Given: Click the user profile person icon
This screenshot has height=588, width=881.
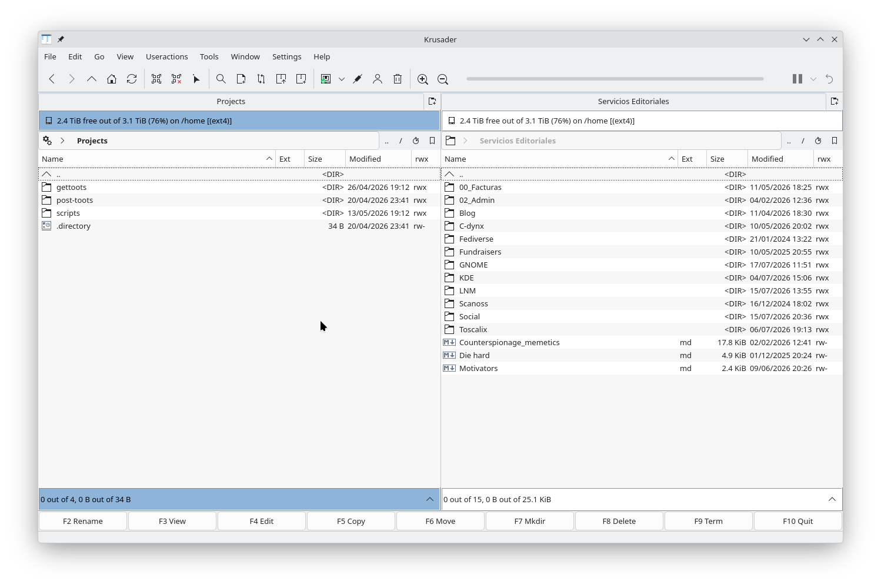Looking at the screenshot, I should [x=378, y=79].
